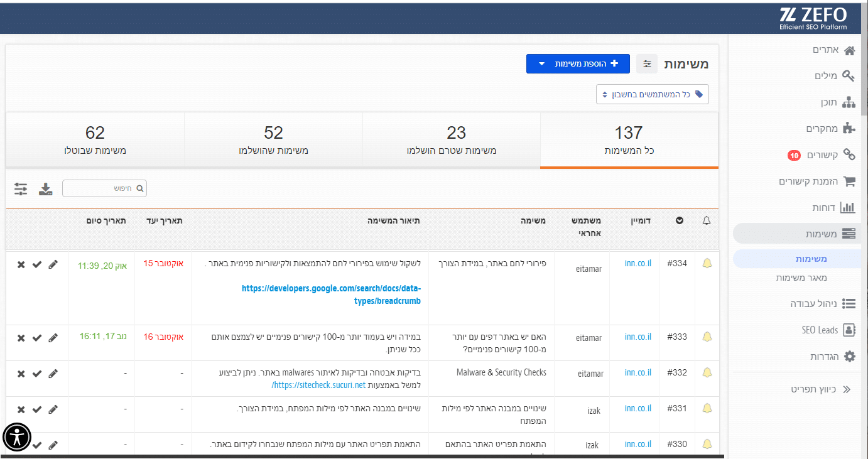Viewport: 868px width, 459px height.
Task: Click the filter settings icon beside משימות title
Action: pos(647,63)
